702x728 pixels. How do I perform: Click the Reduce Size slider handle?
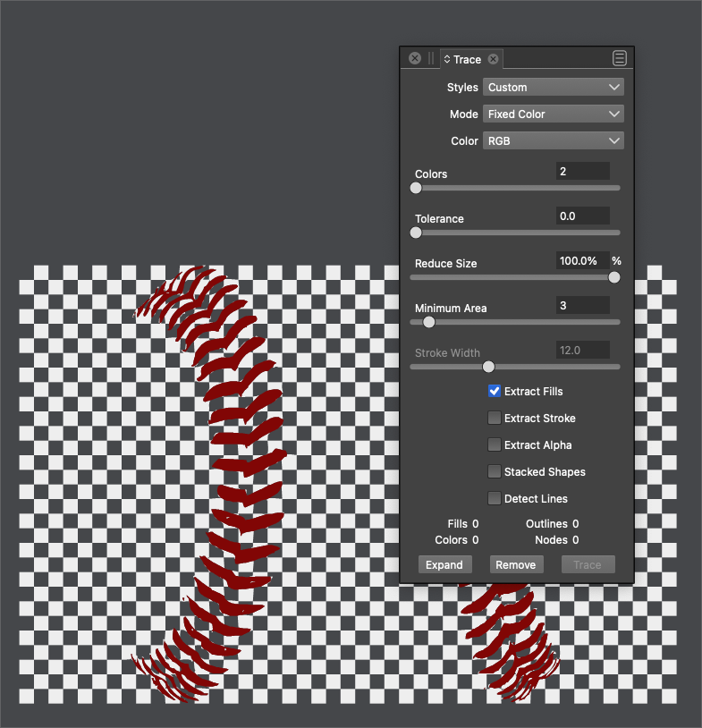[614, 277]
